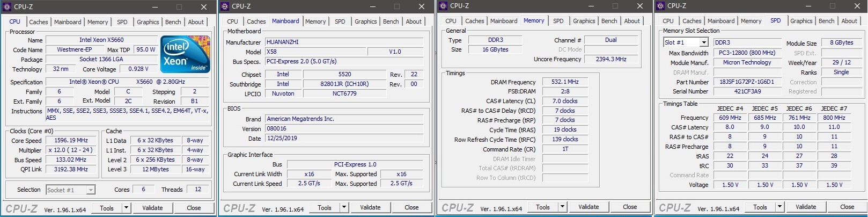Click the Westmere-EP code name value
Image resolution: width=868 pixels, height=217 pixels.
[74, 49]
